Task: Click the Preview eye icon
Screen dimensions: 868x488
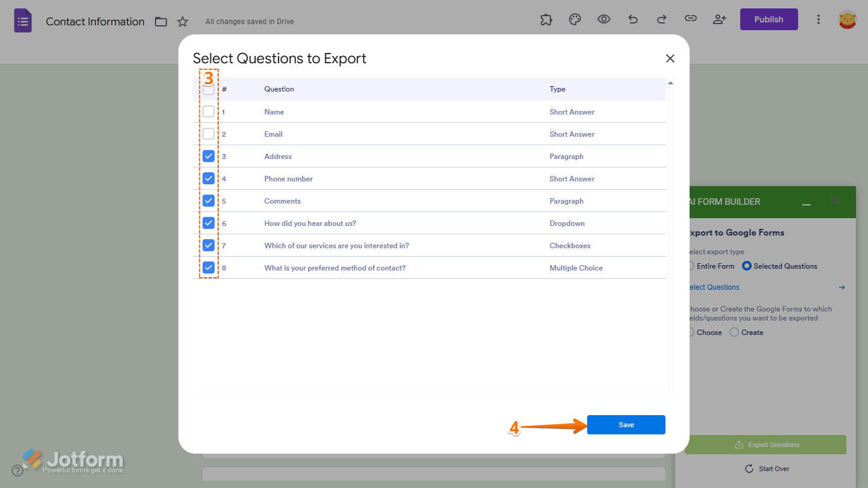Action: click(x=603, y=19)
